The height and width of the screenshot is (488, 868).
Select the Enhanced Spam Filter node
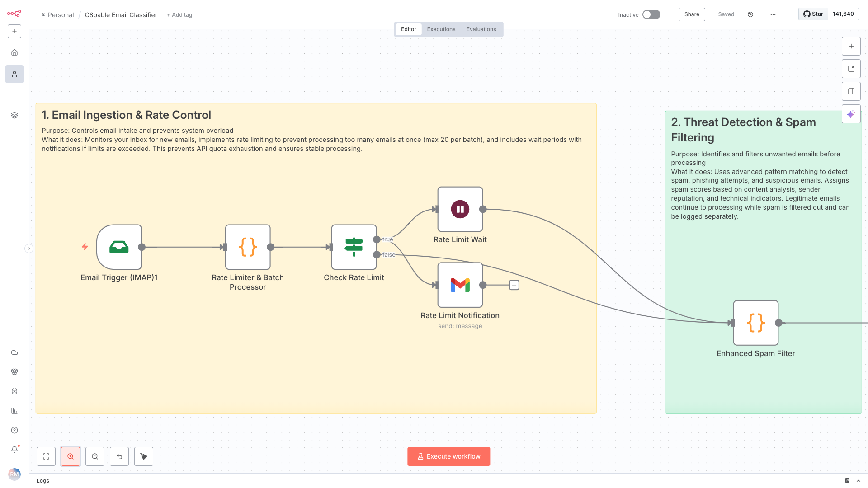[x=756, y=323]
